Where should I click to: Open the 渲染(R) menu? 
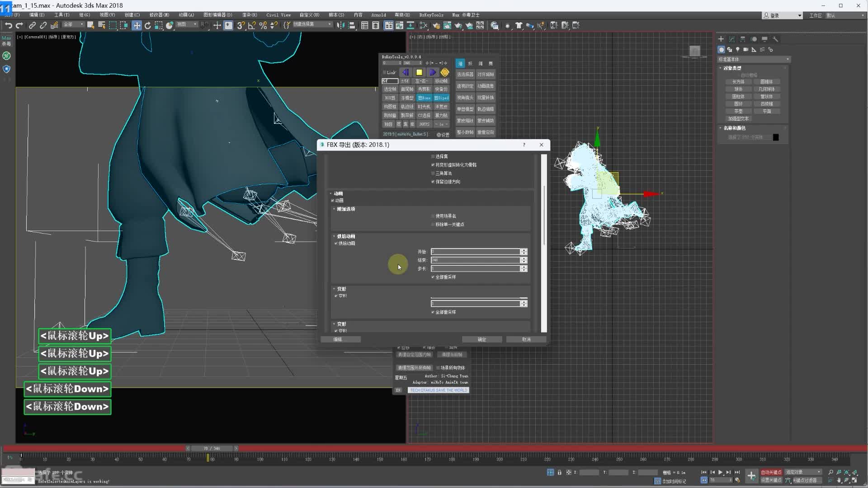coord(249,15)
